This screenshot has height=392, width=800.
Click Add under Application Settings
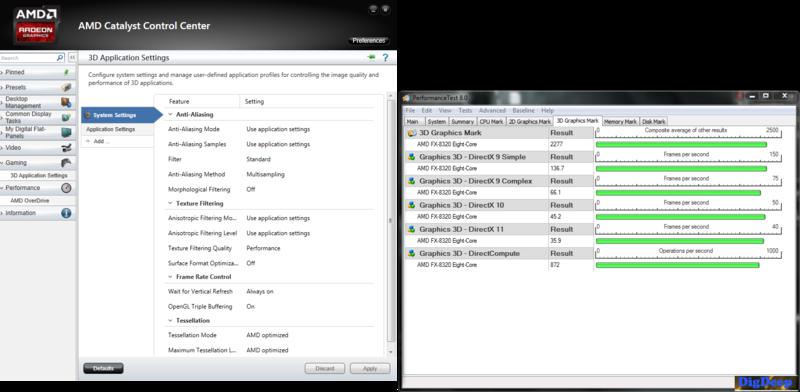click(101, 141)
